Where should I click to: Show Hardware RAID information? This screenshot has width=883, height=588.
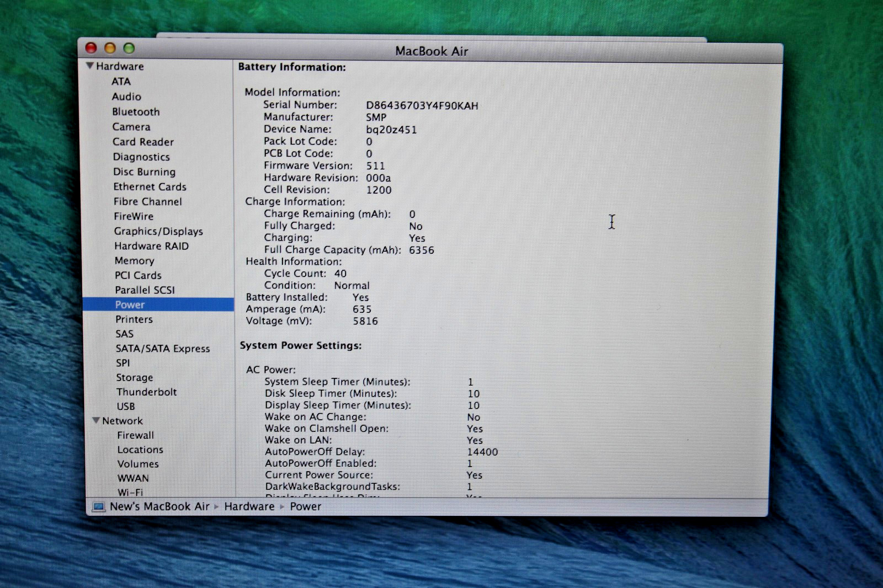point(152,246)
